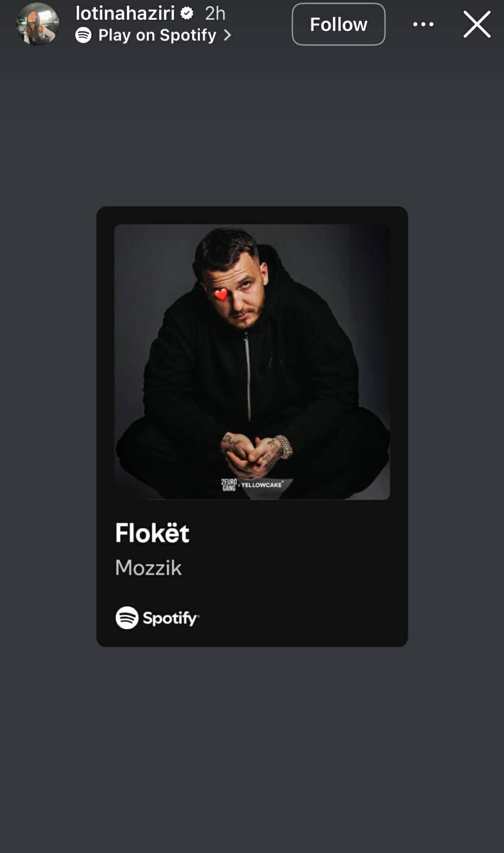Click the small Spotify icon in the story header
The image size is (504, 853).
coord(83,35)
